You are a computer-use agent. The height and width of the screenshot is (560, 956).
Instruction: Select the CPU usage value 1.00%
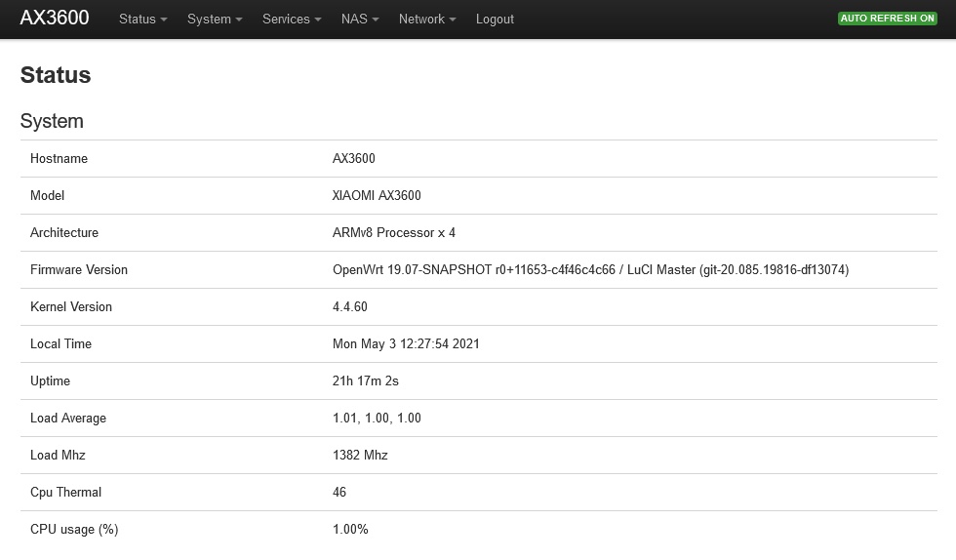tap(350, 530)
